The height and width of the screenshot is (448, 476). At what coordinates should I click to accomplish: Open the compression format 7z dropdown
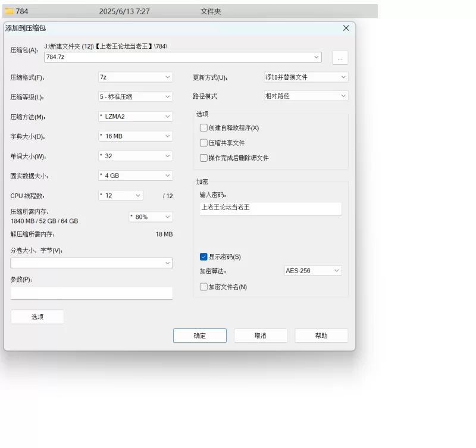[x=136, y=77]
